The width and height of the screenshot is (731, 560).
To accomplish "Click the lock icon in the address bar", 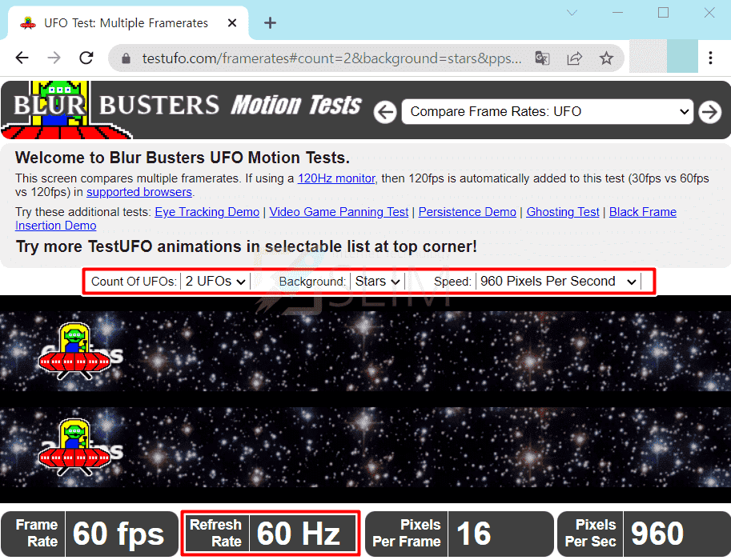I will click(x=126, y=58).
